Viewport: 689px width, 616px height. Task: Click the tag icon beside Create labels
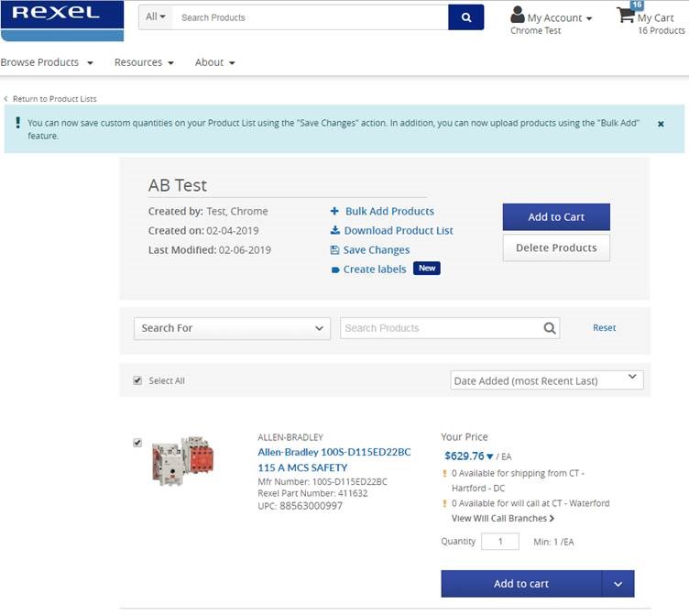coord(335,269)
